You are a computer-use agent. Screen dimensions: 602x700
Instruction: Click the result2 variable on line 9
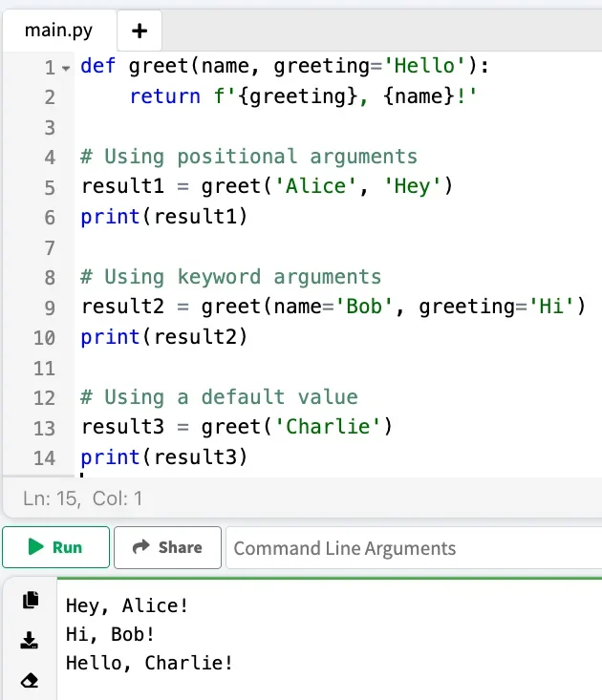(x=123, y=307)
